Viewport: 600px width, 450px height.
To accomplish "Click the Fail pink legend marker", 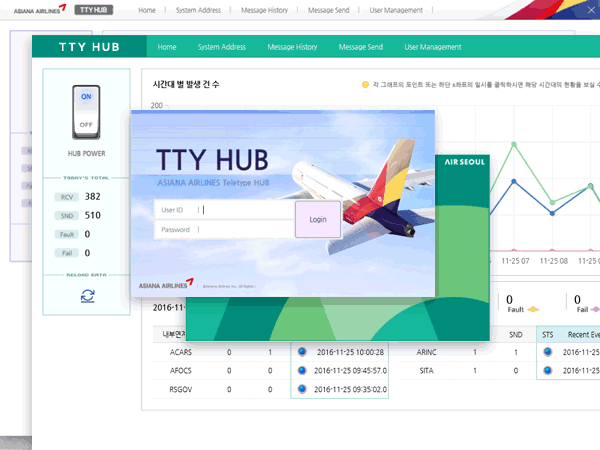I will click(x=595, y=309).
